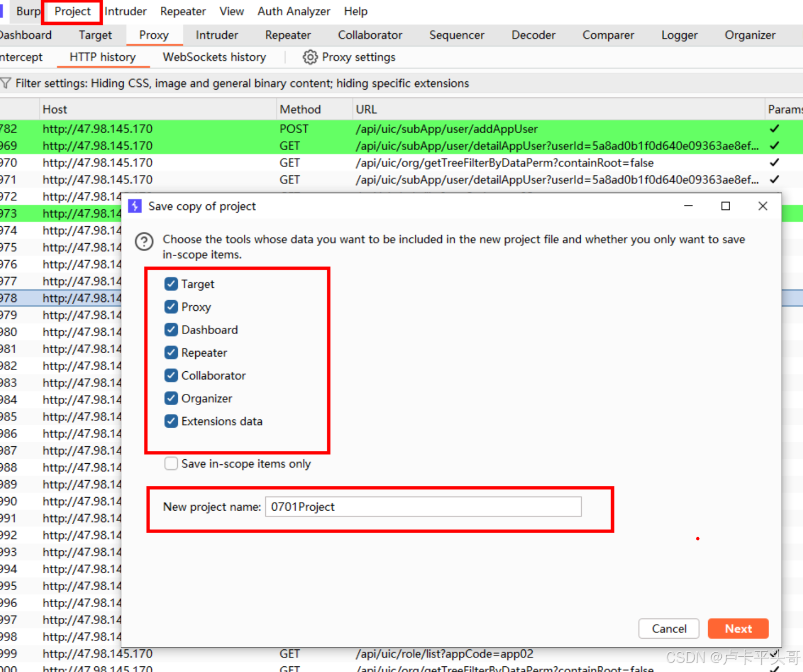The height and width of the screenshot is (672, 803).
Task: Click the Cancel button
Action: pos(669,629)
